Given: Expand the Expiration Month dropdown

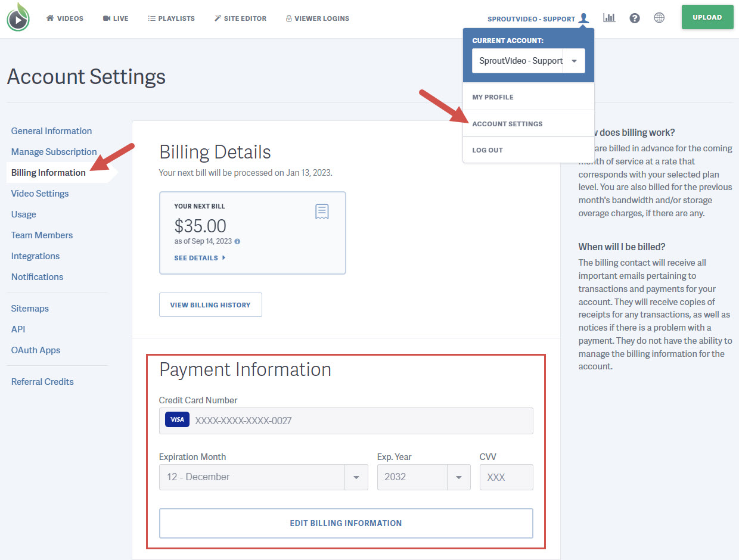Looking at the screenshot, I should point(356,477).
